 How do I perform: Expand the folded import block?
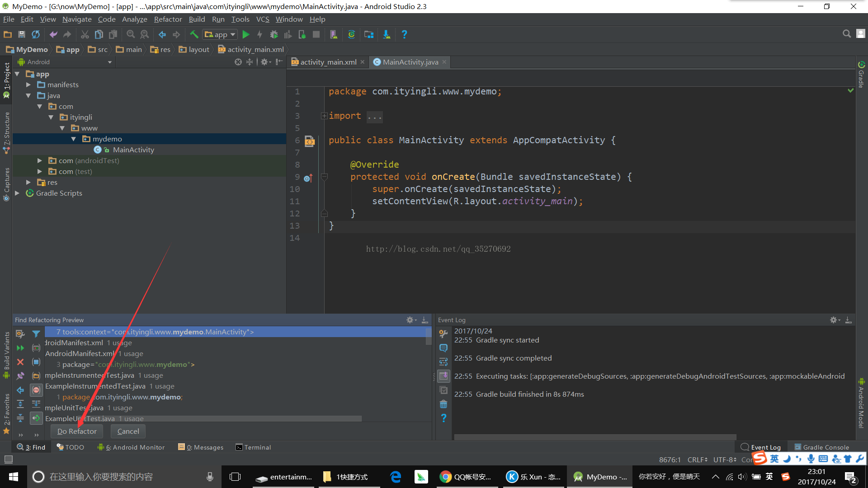pos(324,116)
